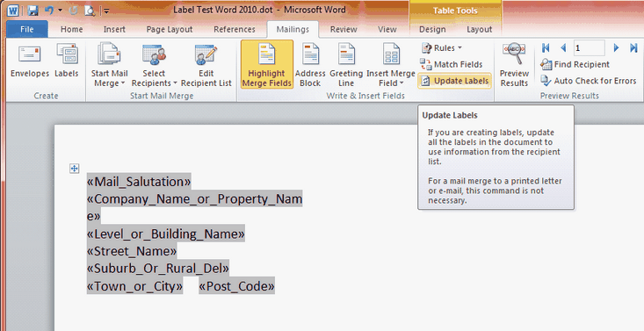Expand Select Recipients options
Viewport: 644px width, 331px height.
[x=154, y=65]
